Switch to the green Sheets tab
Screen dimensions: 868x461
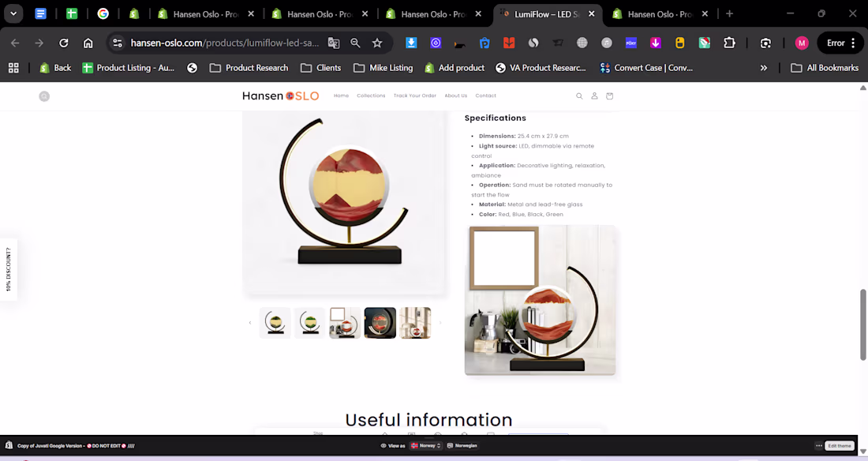(x=72, y=14)
